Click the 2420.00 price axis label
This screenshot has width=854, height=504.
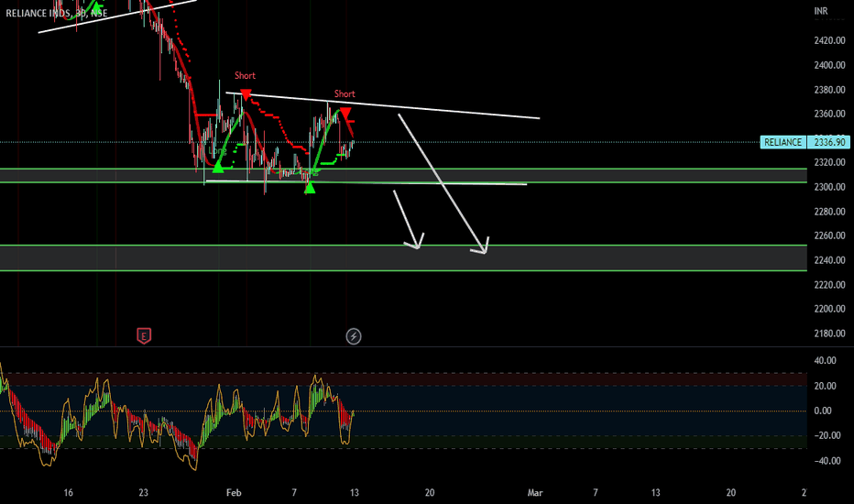coord(829,40)
